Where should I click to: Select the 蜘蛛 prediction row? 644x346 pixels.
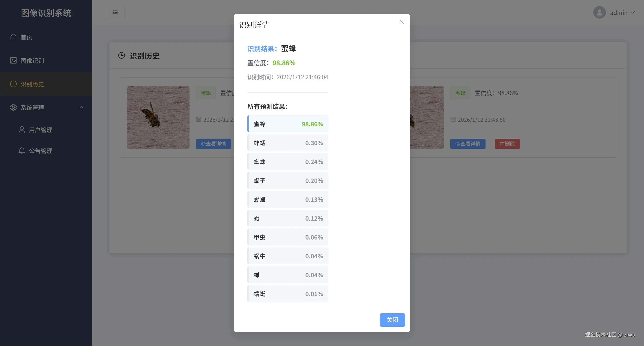288,161
